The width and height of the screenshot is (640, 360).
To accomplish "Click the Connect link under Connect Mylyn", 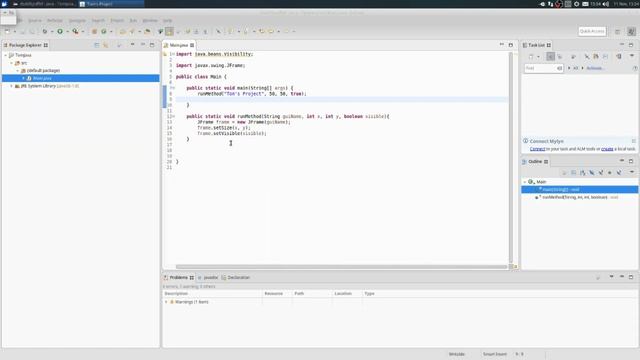I will click(537, 149).
